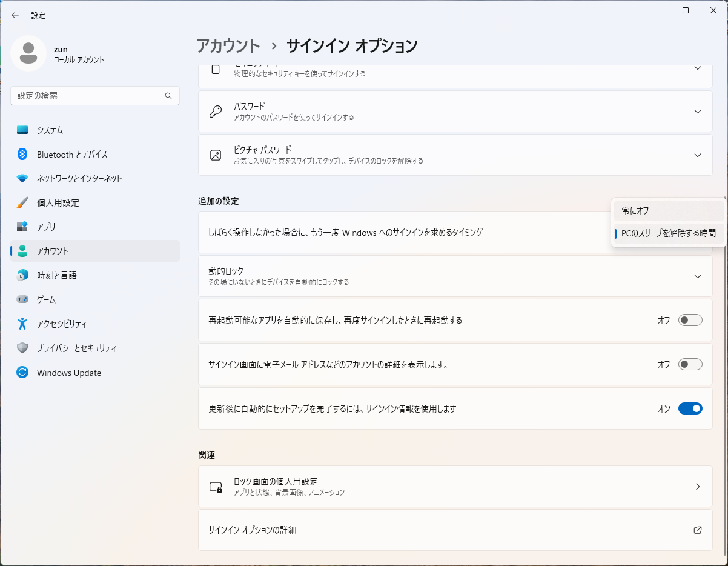Click the back arrow in the title bar
Screen dimensions: 728x566
(15, 15)
